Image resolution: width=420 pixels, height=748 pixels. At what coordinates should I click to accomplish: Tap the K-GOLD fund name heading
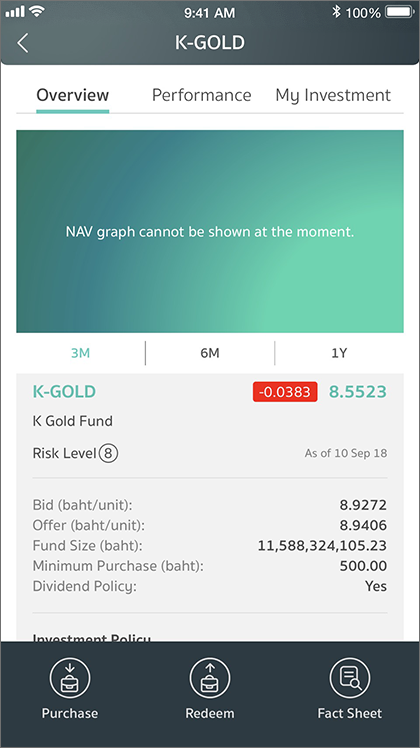pyautogui.click(x=64, y=392)
